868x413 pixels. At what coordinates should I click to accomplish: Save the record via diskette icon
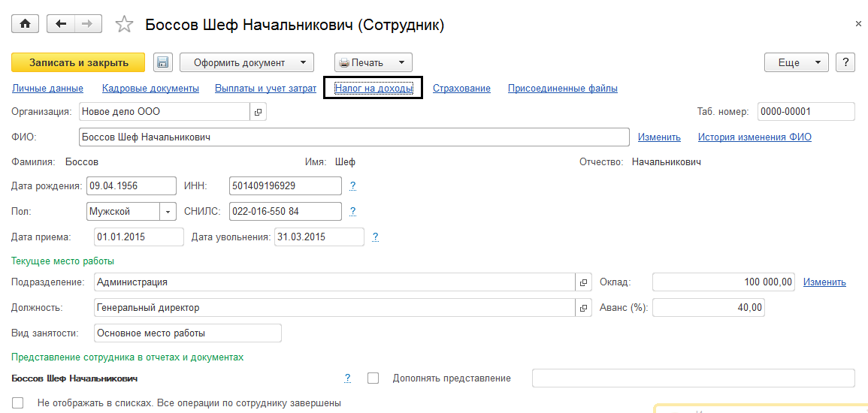tap(163, 62)
